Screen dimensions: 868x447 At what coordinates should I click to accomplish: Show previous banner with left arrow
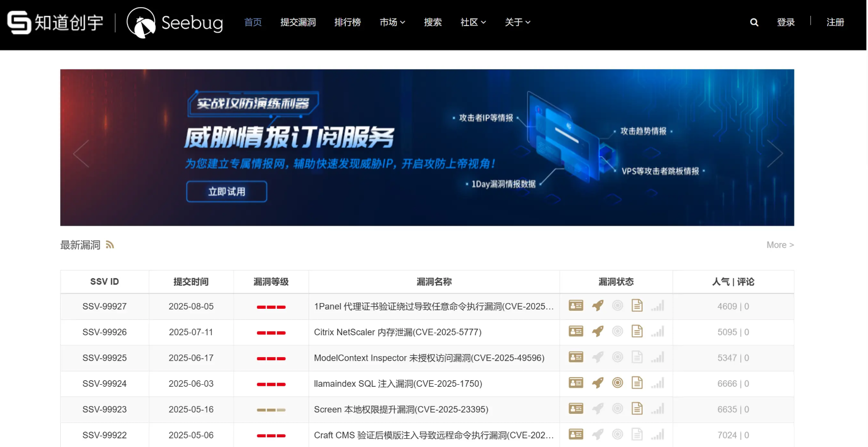(x=81, y=153)
